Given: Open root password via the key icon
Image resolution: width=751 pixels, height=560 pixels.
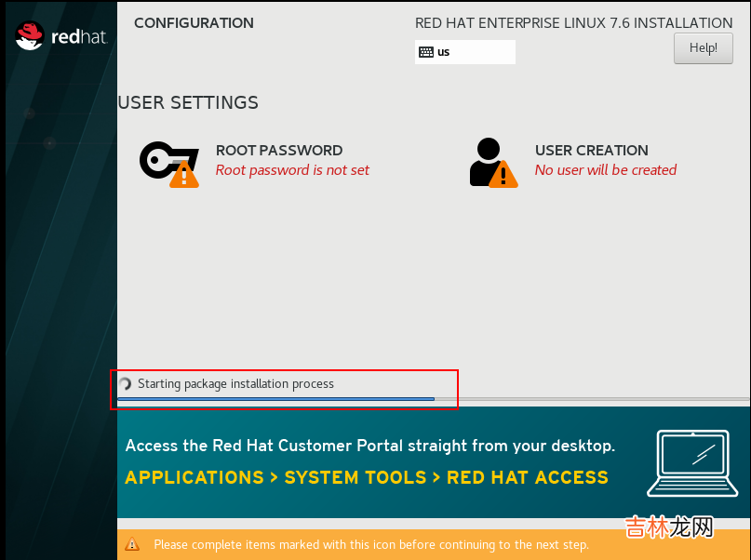Looking at the screenshot, I should 164,159.
